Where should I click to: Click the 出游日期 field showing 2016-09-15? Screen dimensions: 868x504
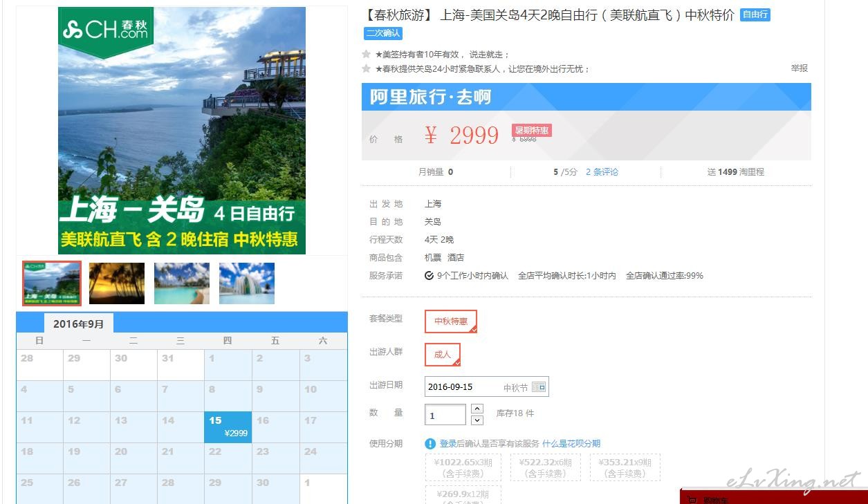486,387
